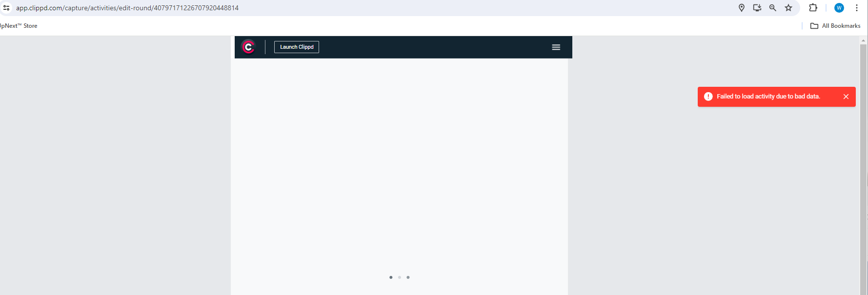868x295 pixels.
Task: Open location permission icon in address bar
Action: (741, 8)
